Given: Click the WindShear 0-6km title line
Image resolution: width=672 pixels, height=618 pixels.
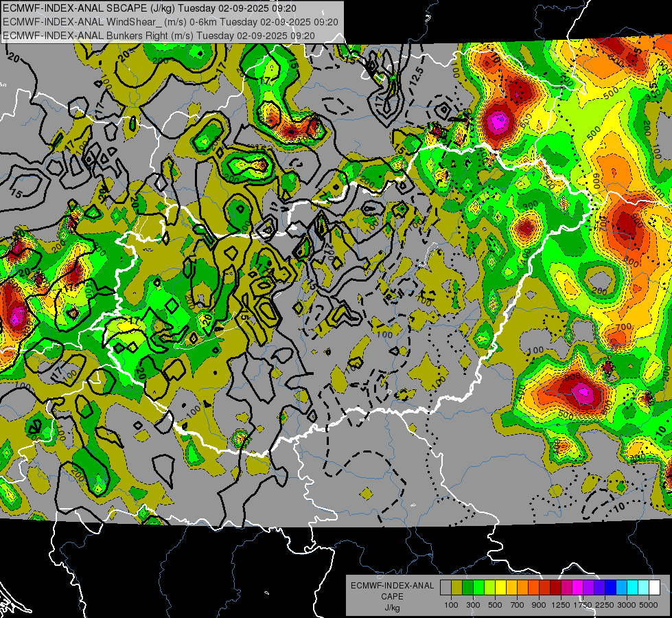Looking at the screenshot, I should 170,22.
